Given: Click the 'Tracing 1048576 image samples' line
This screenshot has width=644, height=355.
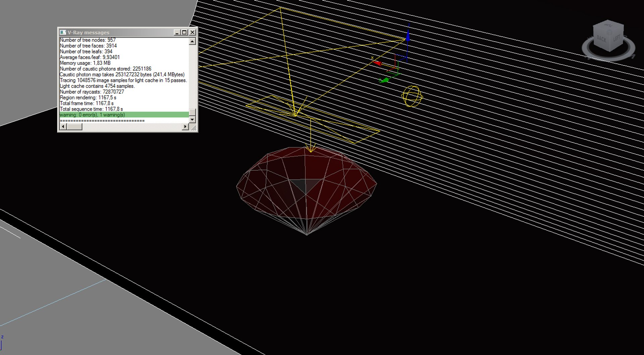Looking at the screenshot, I should (x=123, y=80).
